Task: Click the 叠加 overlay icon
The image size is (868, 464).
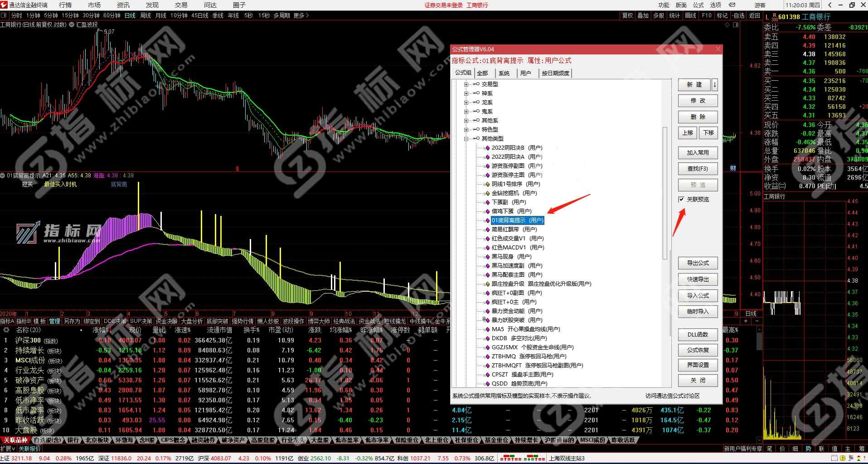Action: [x=643, y=15]
